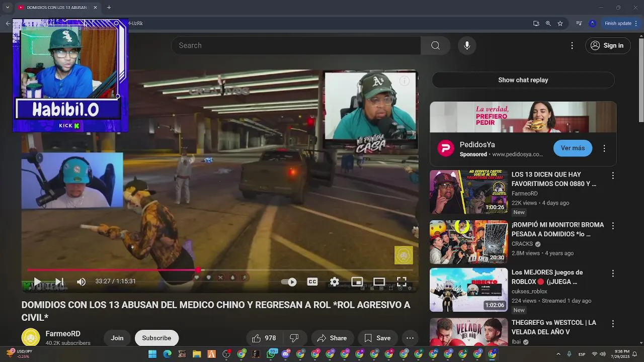Open the ROMPIÓ MI MONITOR thumbnail
Screen dimensions: 644x362
[x=469, y=242]
